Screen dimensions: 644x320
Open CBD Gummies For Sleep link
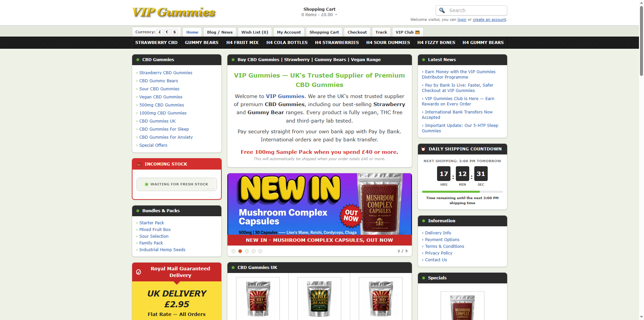[x=164, y=129]
